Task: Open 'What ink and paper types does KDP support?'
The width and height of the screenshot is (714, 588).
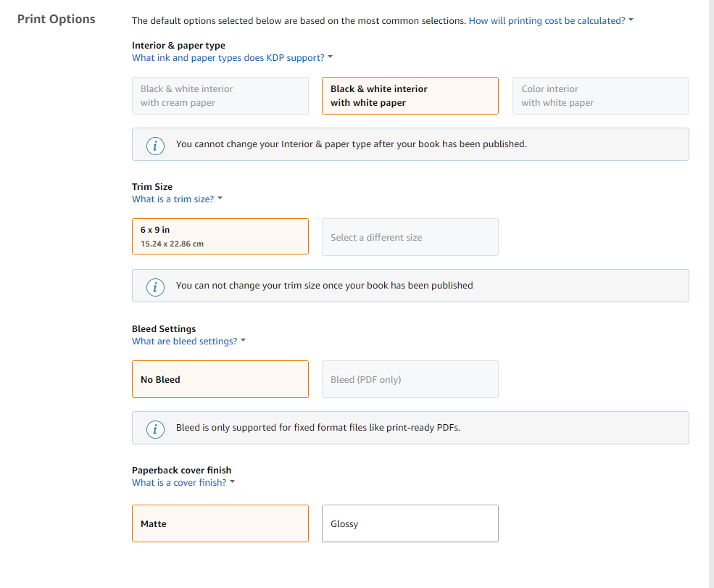Action: [x=228, y=57]
